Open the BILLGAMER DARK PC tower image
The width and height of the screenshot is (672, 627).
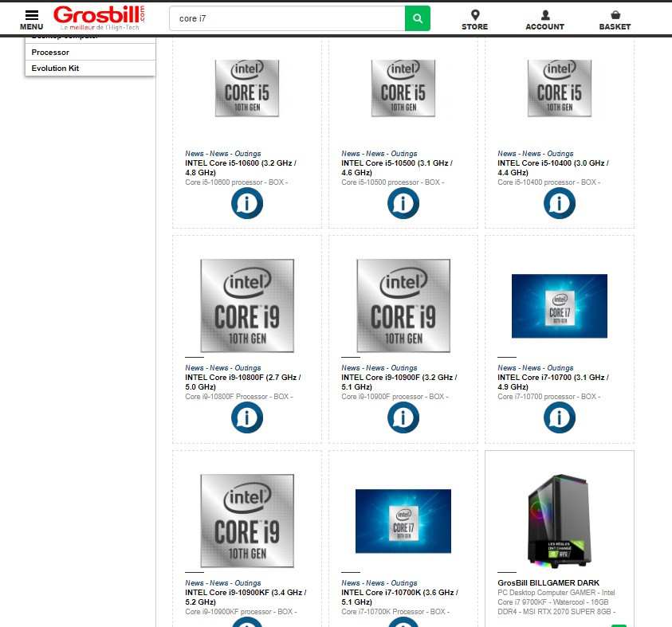click(560, 520)
